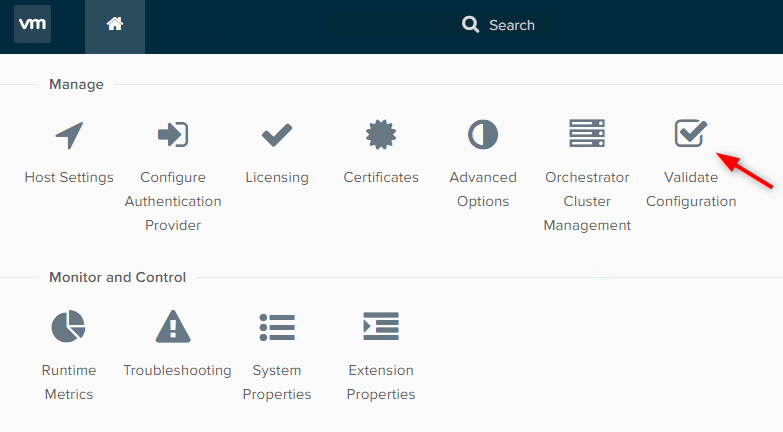783x432 pixels.
Task: Open the Runtime Metrics pie chart icon
Action: pyautogui.click(x=68, y=326)
